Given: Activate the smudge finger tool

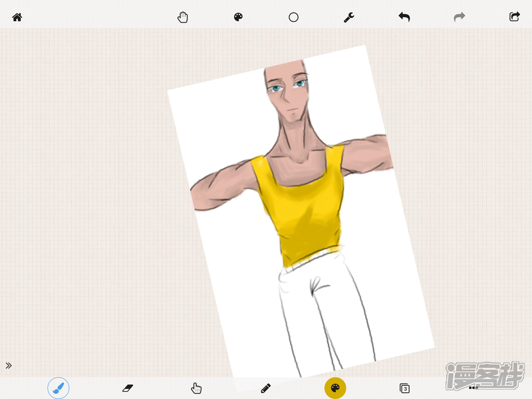Looking at the screenshot, I should 196,387.
